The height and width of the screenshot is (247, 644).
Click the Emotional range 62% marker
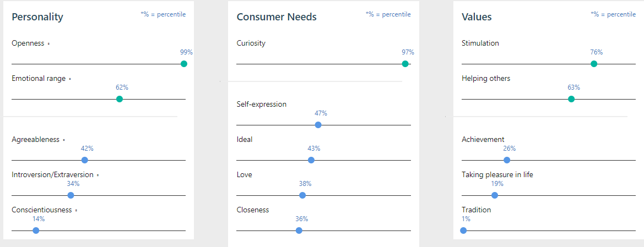point(120,99)
